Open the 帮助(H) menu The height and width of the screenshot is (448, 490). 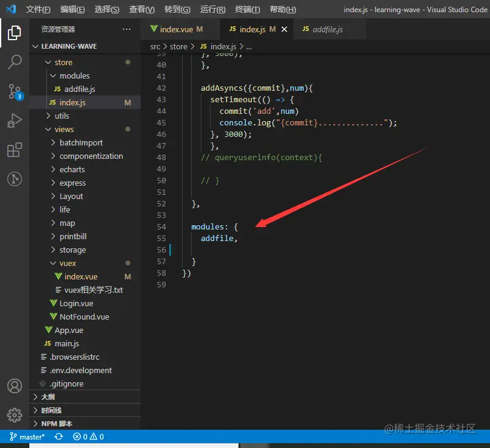point(283,9)
